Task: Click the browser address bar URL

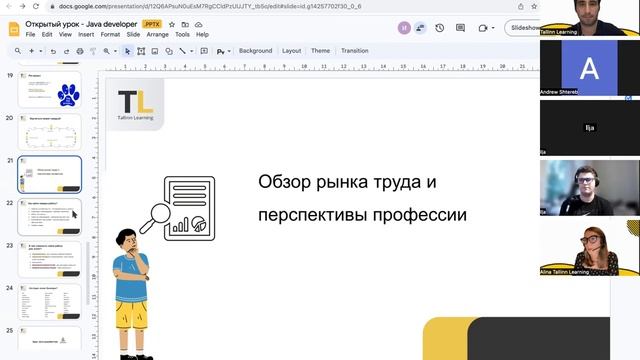Action: (210, 7)
